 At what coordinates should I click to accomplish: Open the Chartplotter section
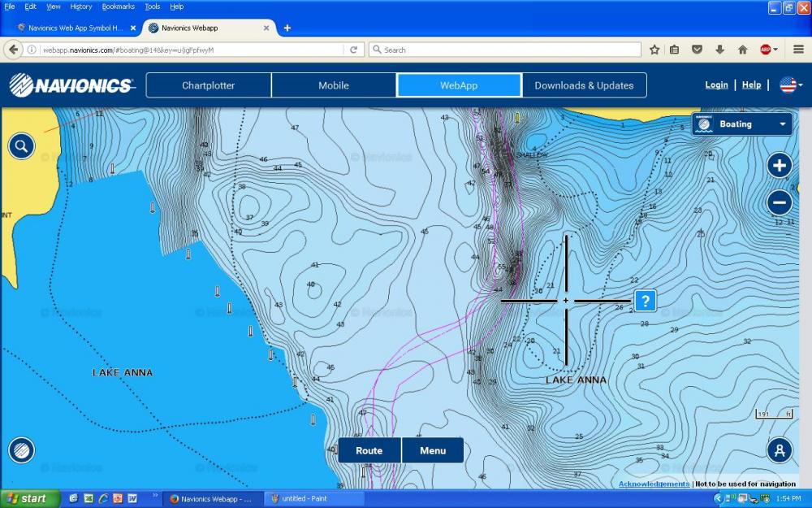208,85
